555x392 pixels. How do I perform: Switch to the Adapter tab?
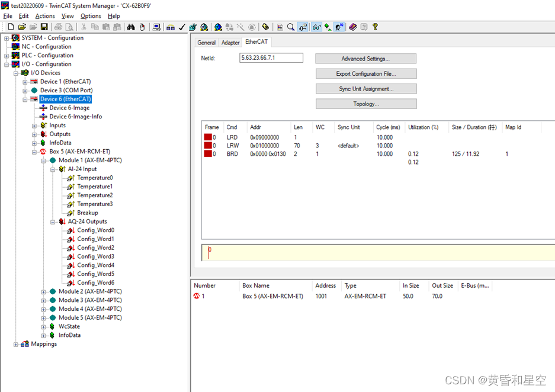coord(230,43)
